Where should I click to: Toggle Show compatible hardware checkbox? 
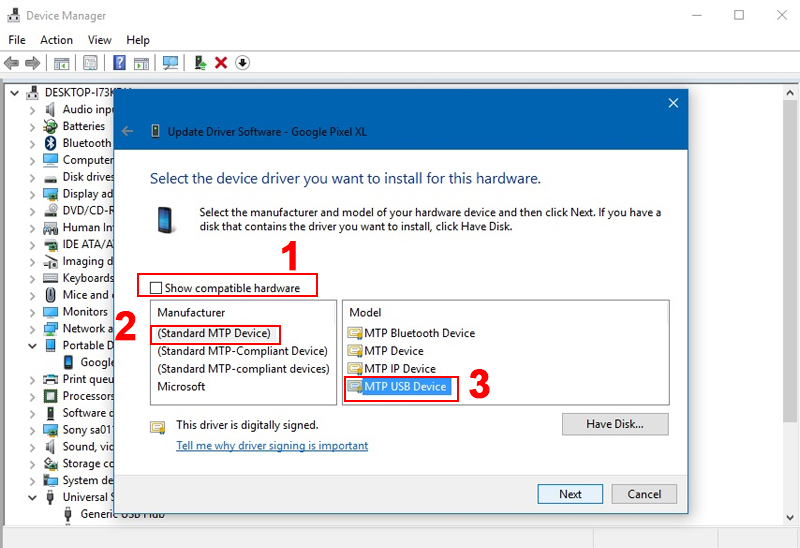[x=156, y=288]
